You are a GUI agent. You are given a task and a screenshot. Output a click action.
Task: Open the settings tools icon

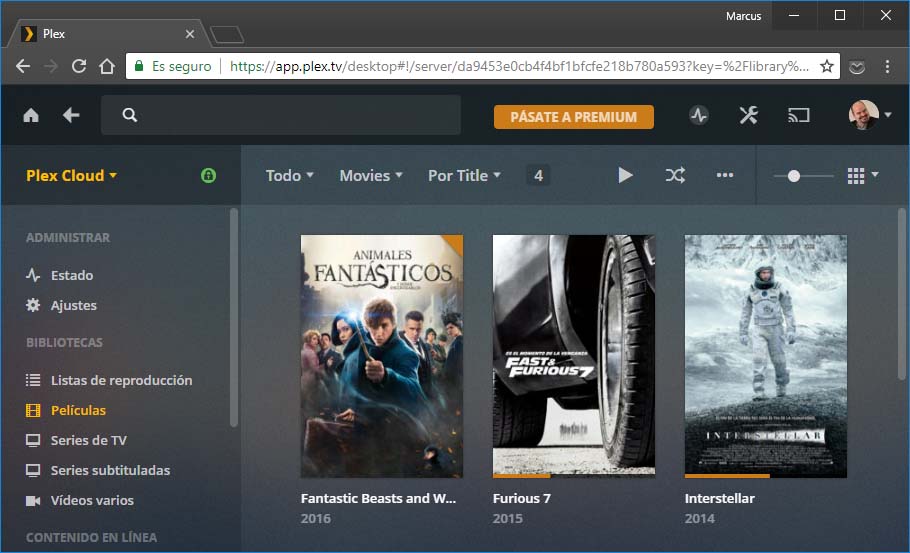(x=748, y=115)
